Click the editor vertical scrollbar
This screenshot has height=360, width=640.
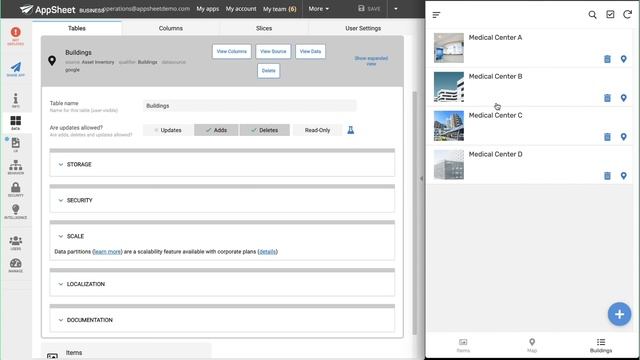coord(415,212)
